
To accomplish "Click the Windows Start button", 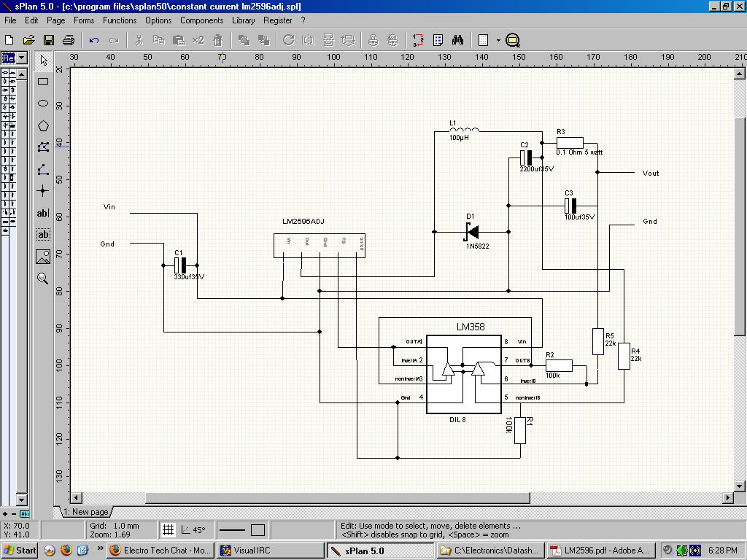I will pos(20,551).
